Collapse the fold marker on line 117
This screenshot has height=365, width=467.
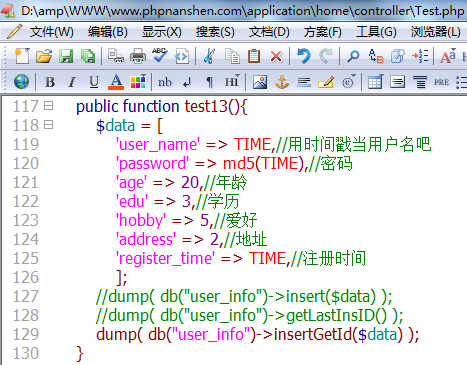pyautogui.click(x=49, y=106)
